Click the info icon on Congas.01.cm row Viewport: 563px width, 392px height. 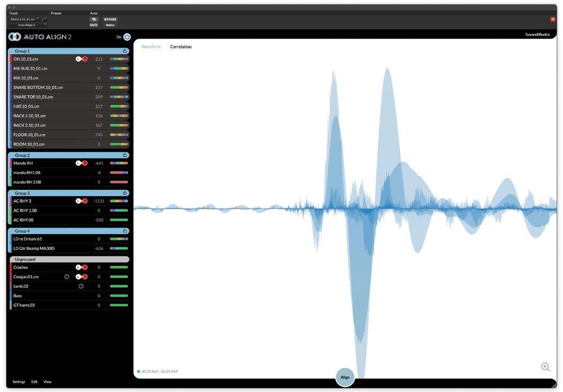[67, 276]
